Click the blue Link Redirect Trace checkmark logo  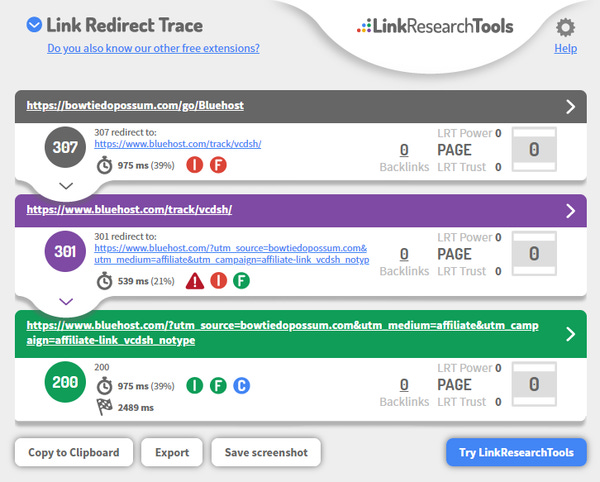(x=34, y=25)
